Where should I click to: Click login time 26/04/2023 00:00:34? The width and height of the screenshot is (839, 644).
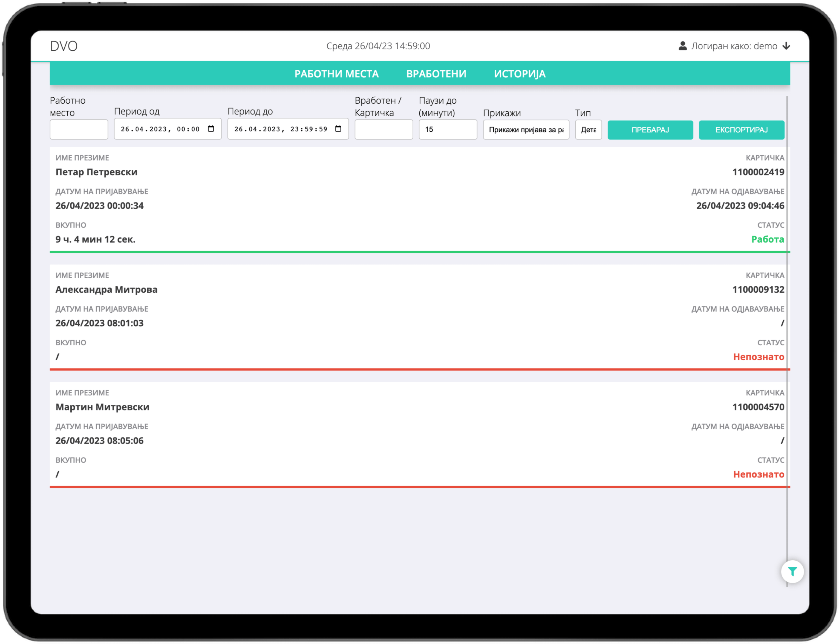click(x=99, y=205)
